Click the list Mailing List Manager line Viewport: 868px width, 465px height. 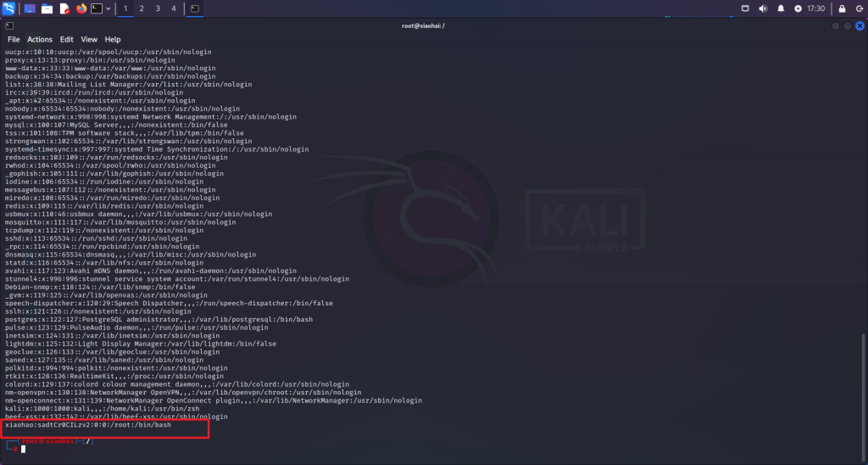point(129,84)
